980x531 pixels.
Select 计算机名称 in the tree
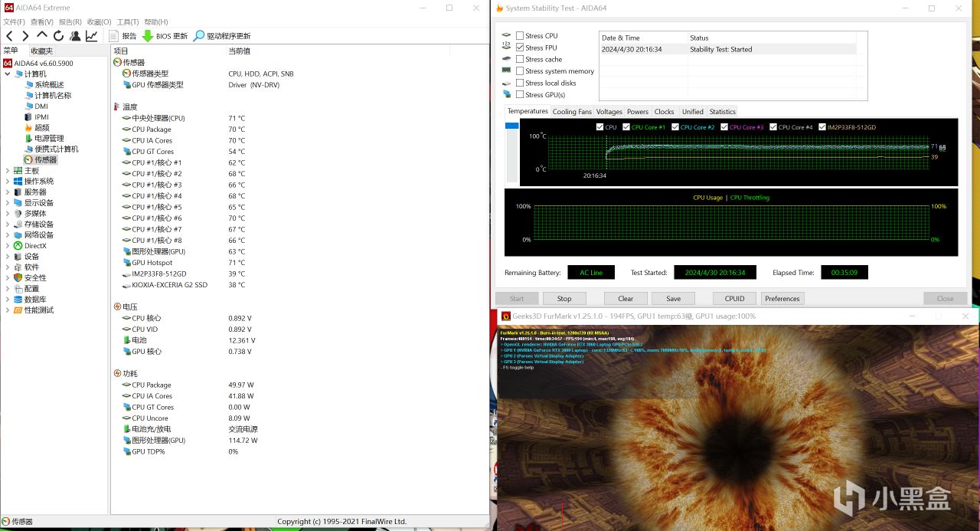click(x=47, y=96)
